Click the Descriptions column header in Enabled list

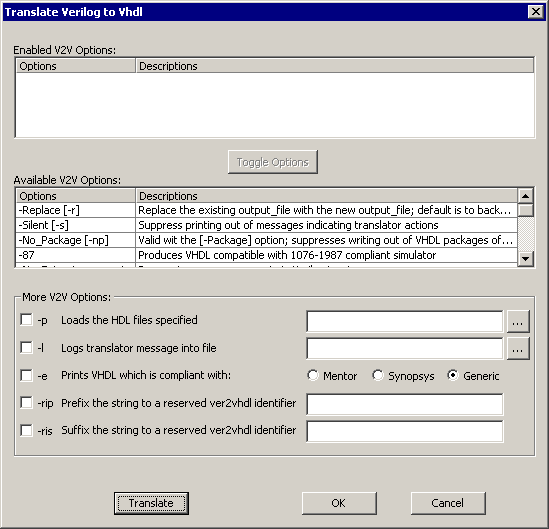coord(335,66)
